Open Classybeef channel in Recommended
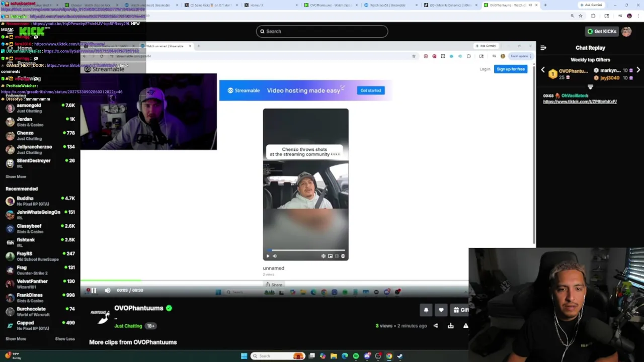This screenshot has width=644, height=362. click(x=40, y=229)
